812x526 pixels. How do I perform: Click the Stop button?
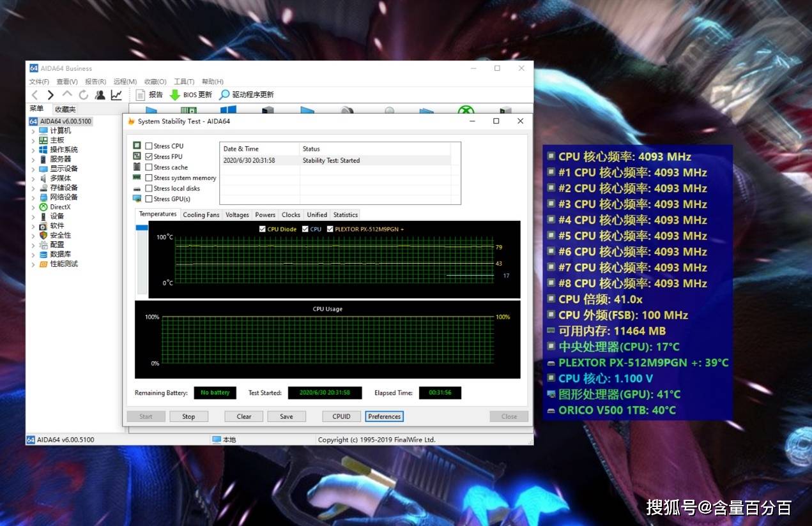pos(188,416)
